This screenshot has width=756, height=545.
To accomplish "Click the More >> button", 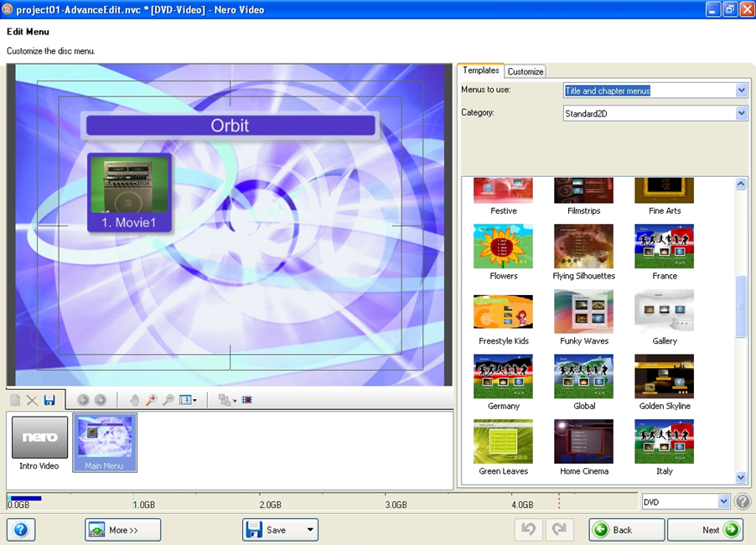I will click(x=123, y=530).
